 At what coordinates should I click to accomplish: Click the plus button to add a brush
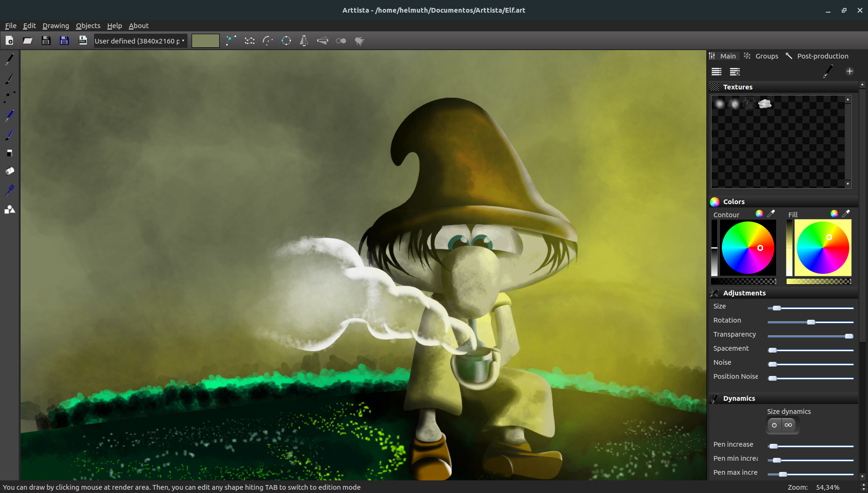point(850,71)
